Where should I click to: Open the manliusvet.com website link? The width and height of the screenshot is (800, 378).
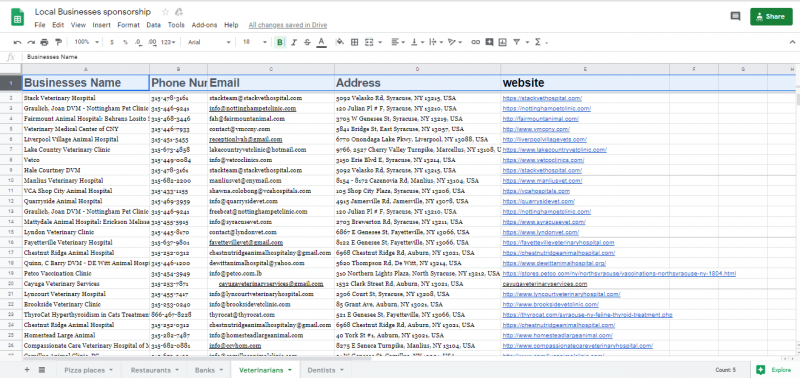[542, 181]
